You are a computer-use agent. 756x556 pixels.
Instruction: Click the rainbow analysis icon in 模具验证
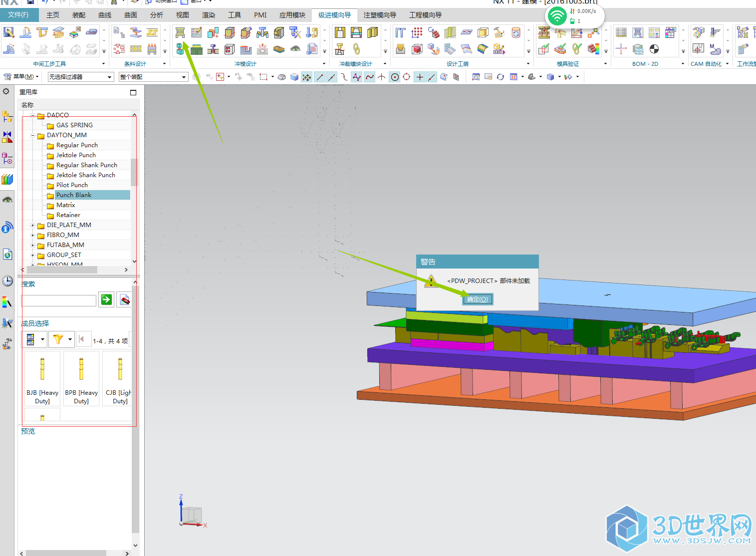pyautogui.click(x=593, y=49)
